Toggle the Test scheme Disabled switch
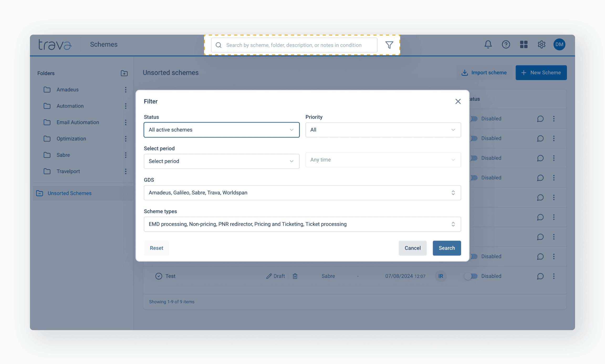This screenshot has width=605, height=364. [471, 276]
